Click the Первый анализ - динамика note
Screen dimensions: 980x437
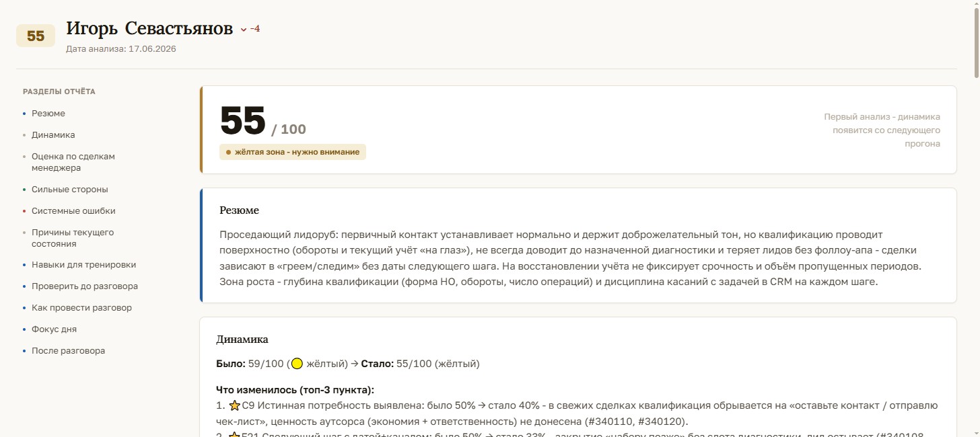coord(882,130)
